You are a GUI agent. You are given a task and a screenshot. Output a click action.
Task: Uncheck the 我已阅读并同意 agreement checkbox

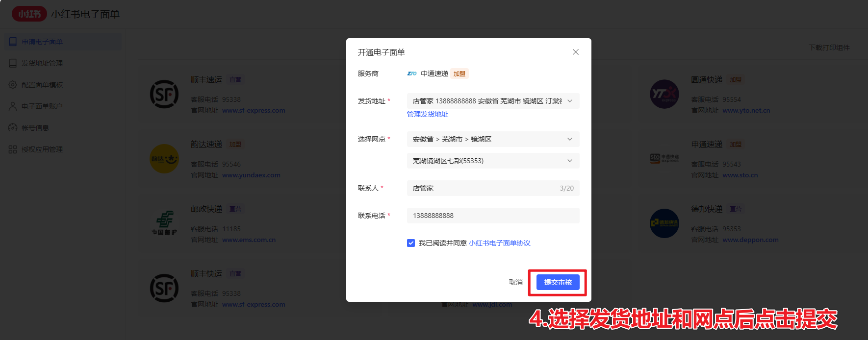tap(411, 243)
